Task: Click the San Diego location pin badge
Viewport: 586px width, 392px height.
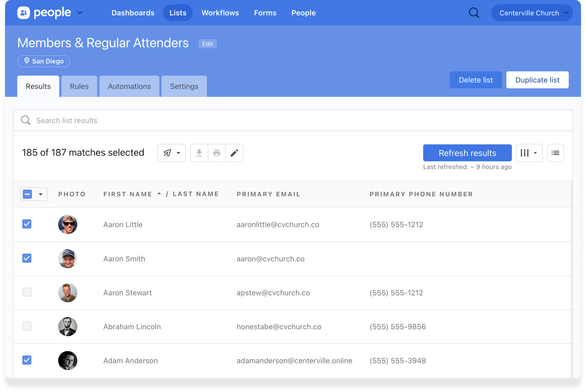Action: tap(44, 61)
